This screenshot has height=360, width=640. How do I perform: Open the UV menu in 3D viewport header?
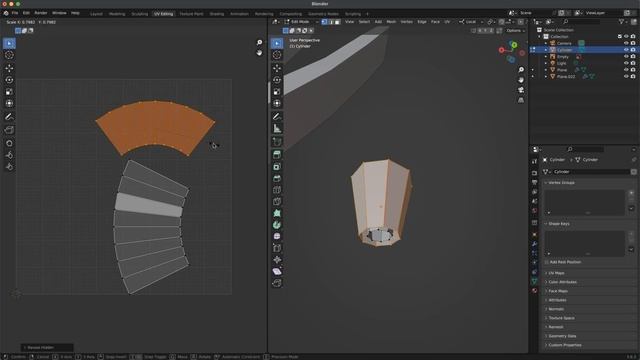tap(447, 22)
